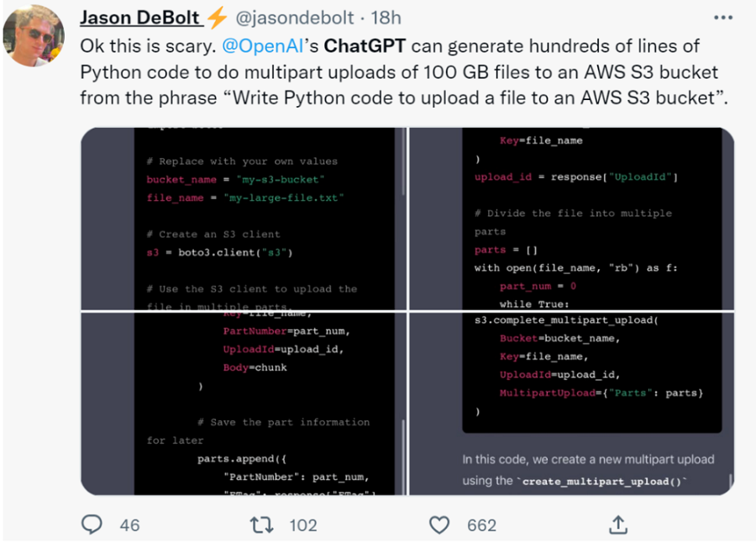Click the 662 likes count

coord(481,525)
